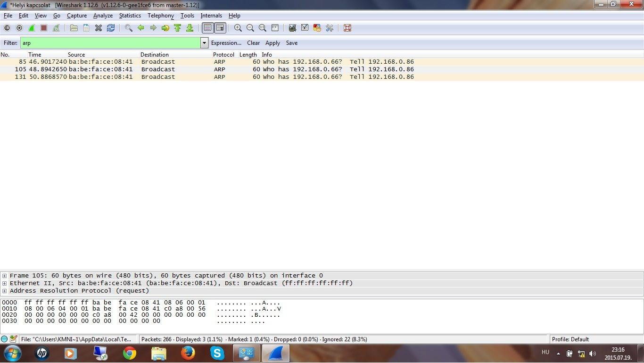This screenshot has width=644, height=363.
Task: Clear the display filter
Action: pyautogui.click(x=253, y=43)
